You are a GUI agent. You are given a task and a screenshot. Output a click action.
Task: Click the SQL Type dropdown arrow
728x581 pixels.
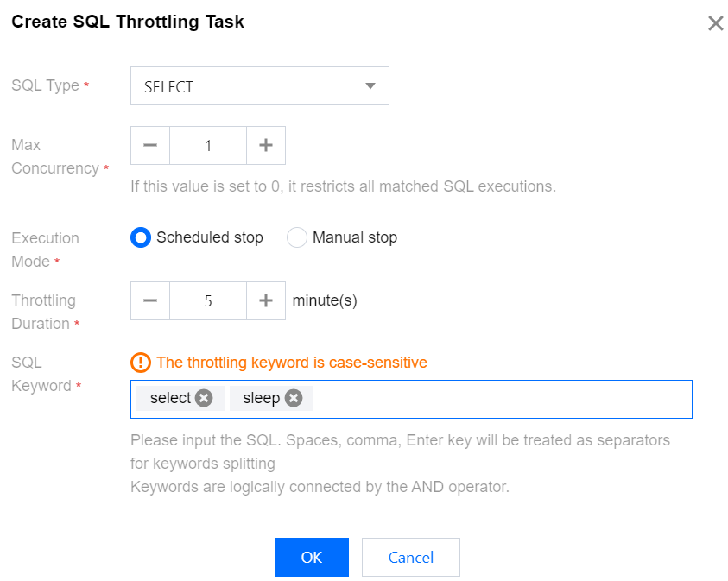(370, 86)
